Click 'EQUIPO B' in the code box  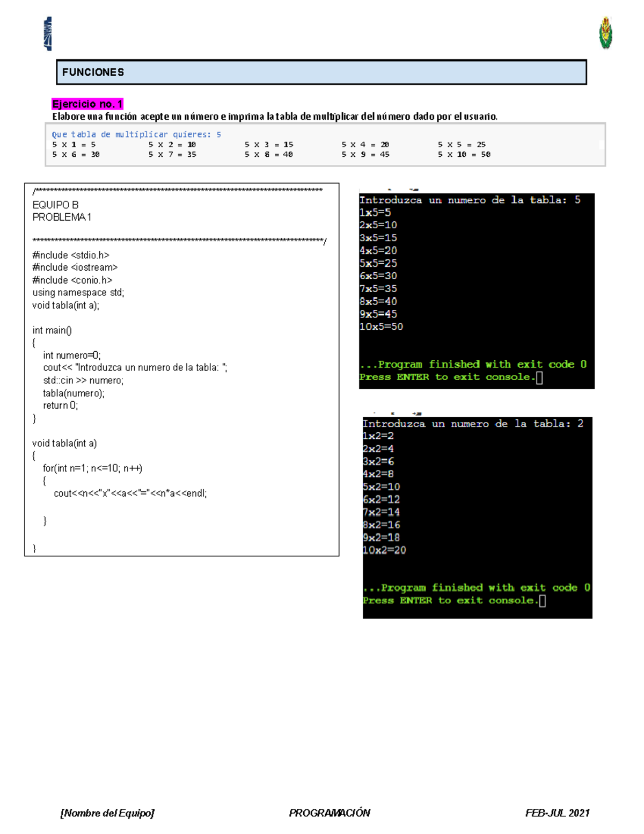tap(55, 205)
